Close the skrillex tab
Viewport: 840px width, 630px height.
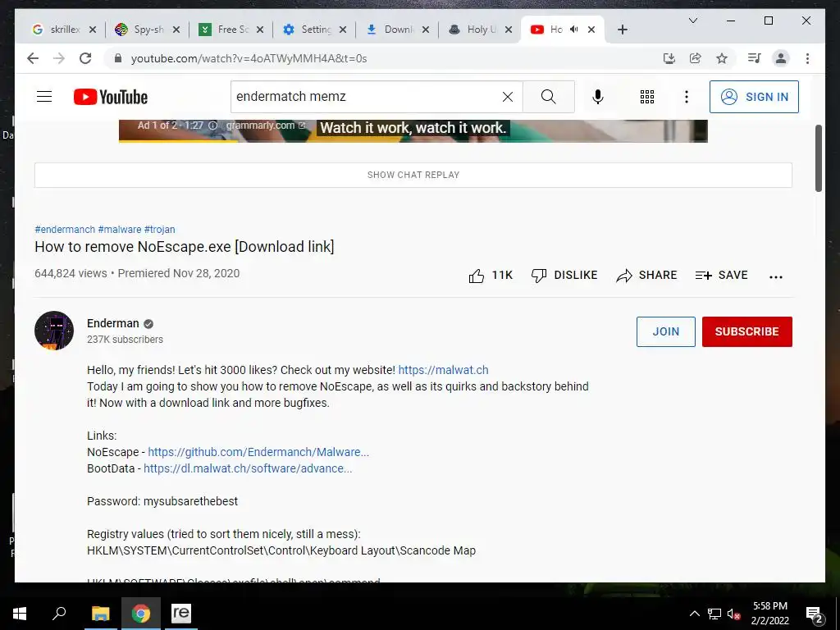point(92,30)
